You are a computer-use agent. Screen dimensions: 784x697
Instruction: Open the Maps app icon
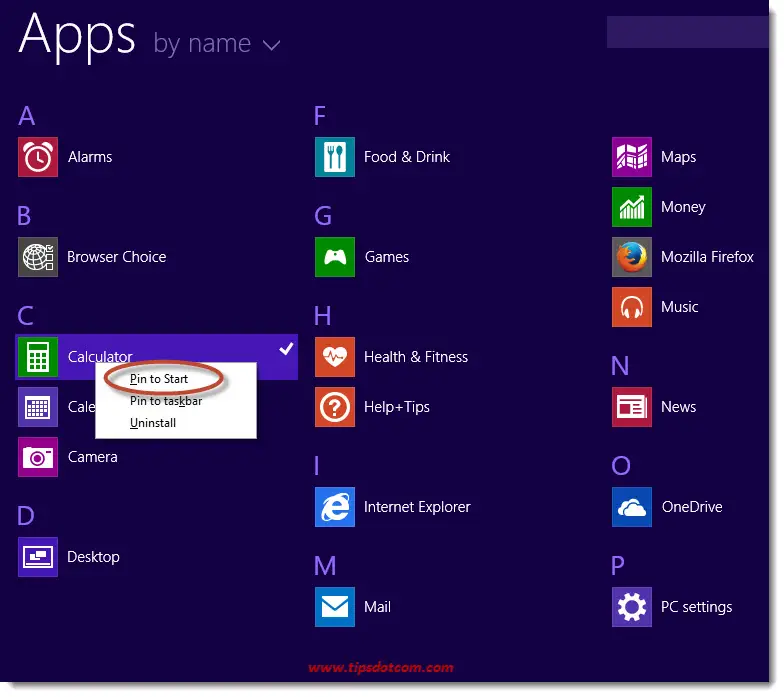[632, 157]
